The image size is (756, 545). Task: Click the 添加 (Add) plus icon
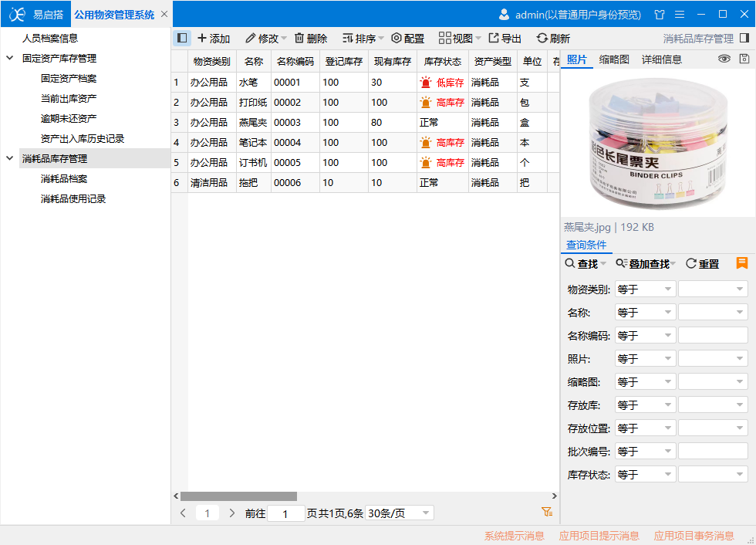[202, 39]
